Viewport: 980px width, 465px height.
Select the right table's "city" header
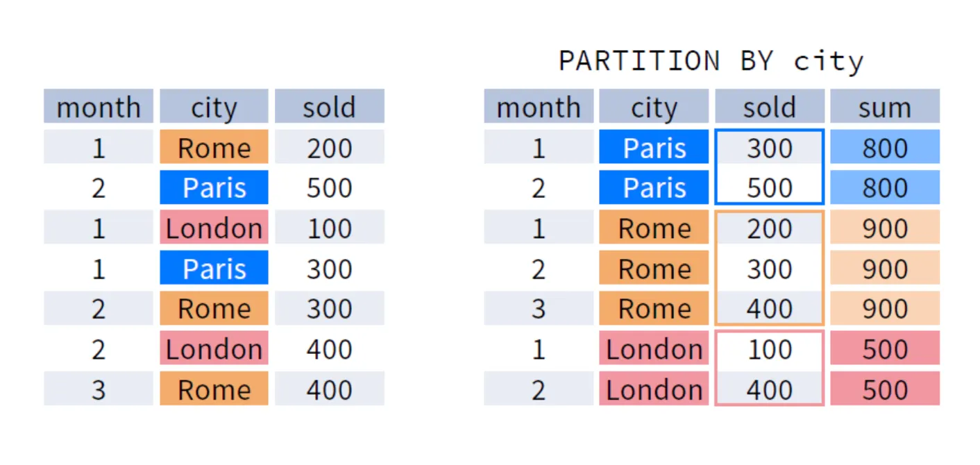[x=653, y=108]
